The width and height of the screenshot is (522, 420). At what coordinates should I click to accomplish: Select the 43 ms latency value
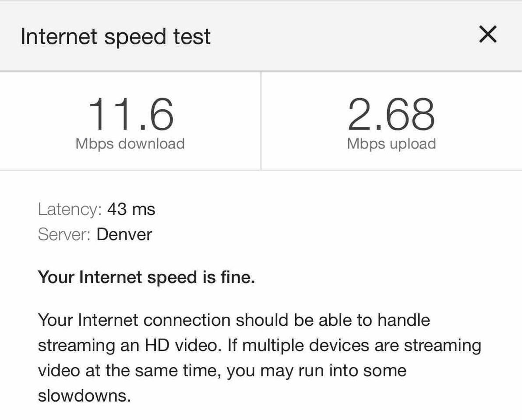click(x=131, y=209)
